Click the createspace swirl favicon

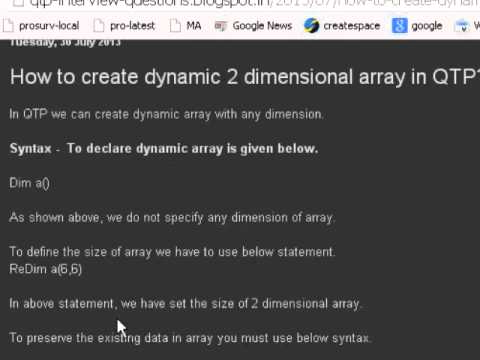(x=311, y=26)
